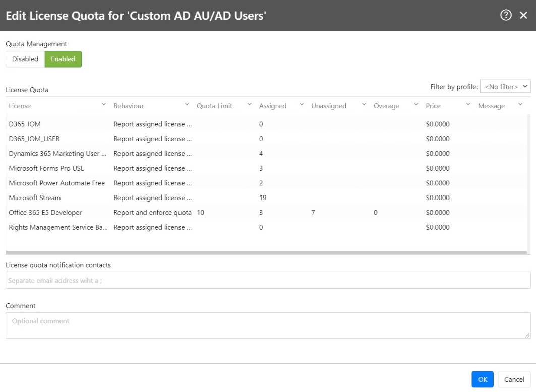Open the Assigned column header menu
The height and width of the screenshot is (392, 536).
[x=301, y=104]
